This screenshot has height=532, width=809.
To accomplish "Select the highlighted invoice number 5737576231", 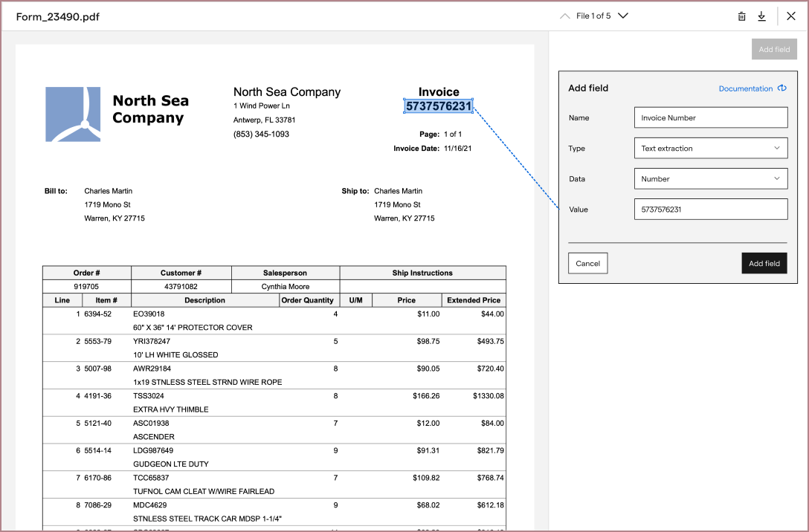I will (x=439, y=106).
